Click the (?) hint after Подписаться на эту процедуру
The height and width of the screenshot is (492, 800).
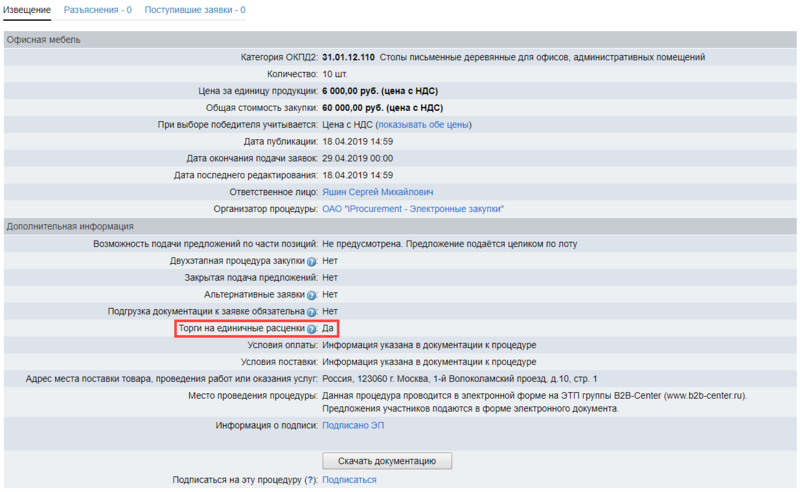[311, 480]
